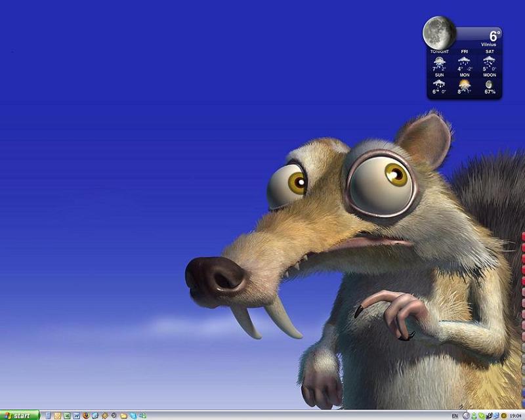Open the orange Outlook-style icon in Quick Launch
The width and height of the screenshot is (525, 420).
click(x=58, y=415)
